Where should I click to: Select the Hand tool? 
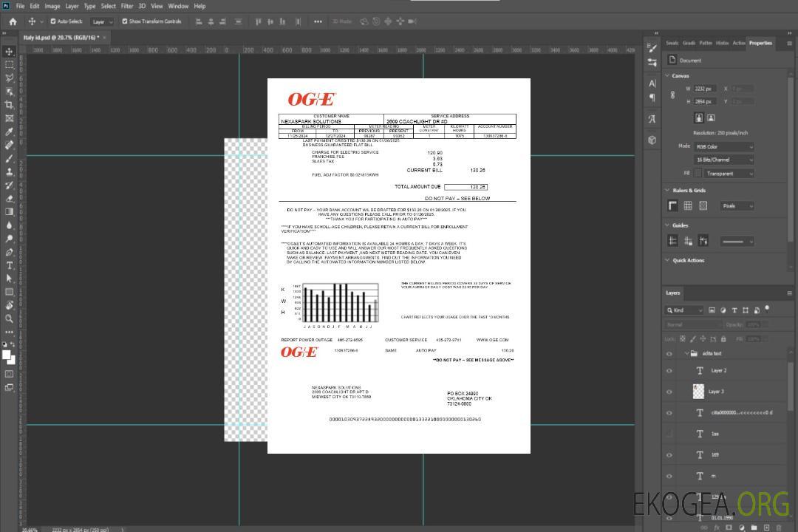coord(9,305)
